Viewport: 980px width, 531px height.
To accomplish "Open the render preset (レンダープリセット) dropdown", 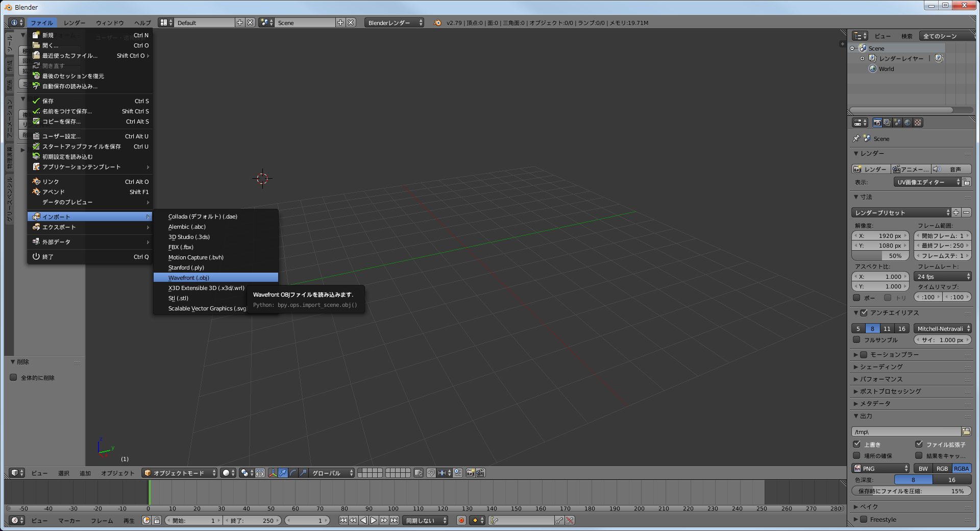I will 901,212.
